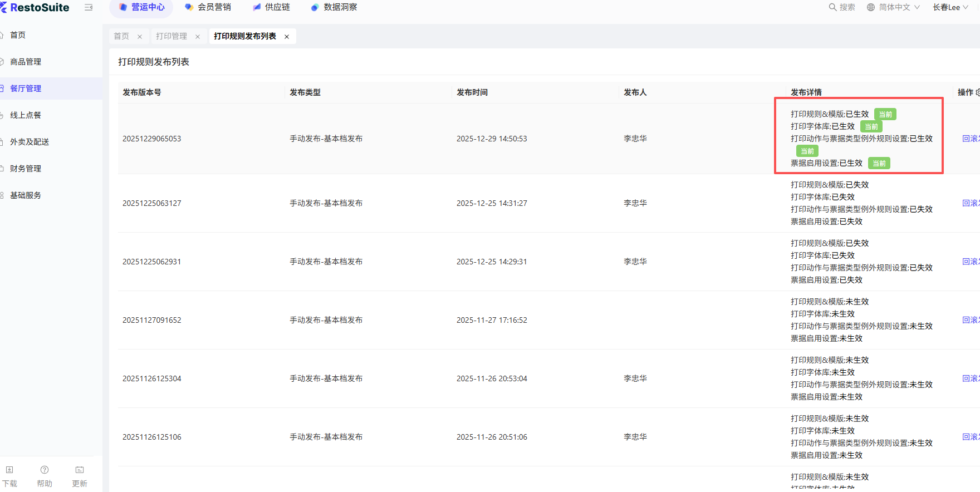Click the update icon in the sidebar footer
The height and width of the screenshot is (492, 980).
point(80,470)
